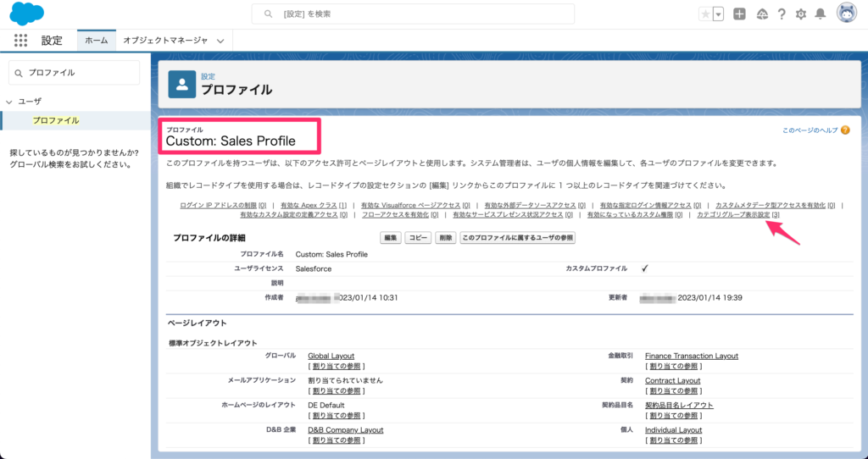Click the 編集 button
Viewport: 868px width, 459px height.
[391, 238]
